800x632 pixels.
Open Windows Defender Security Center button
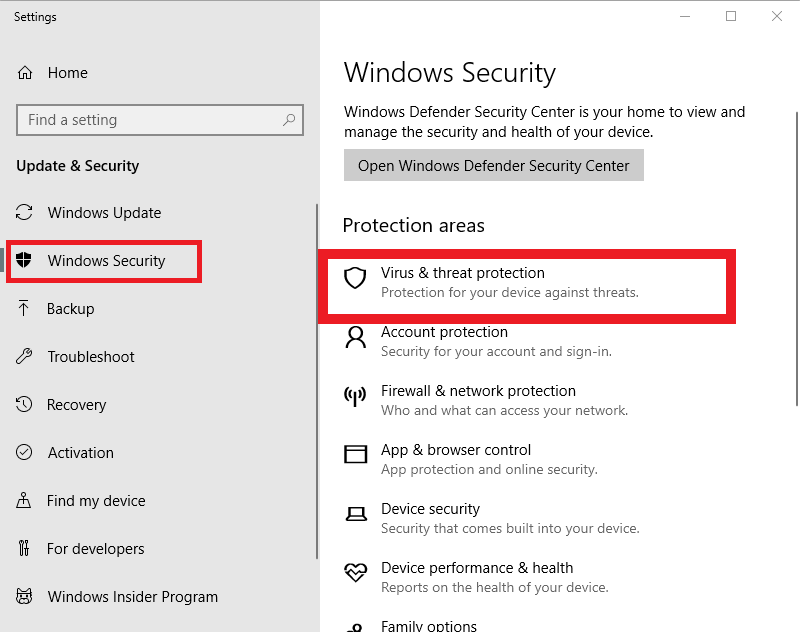(494, 166)
